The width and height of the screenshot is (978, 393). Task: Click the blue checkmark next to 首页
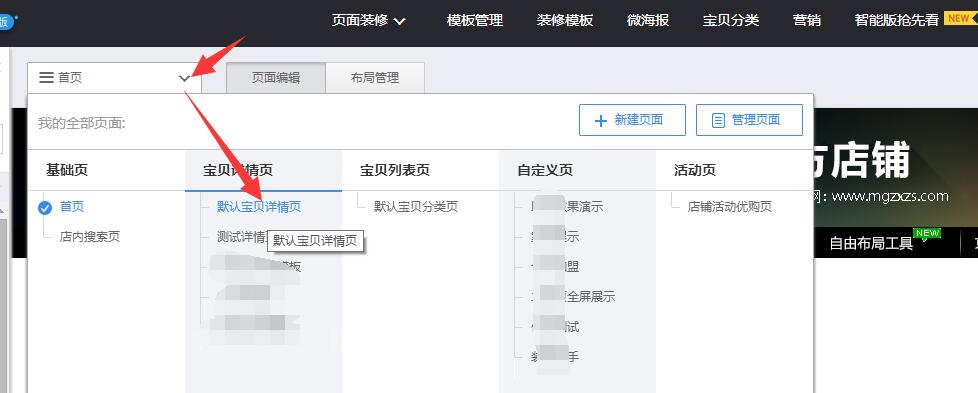point(45,208)
